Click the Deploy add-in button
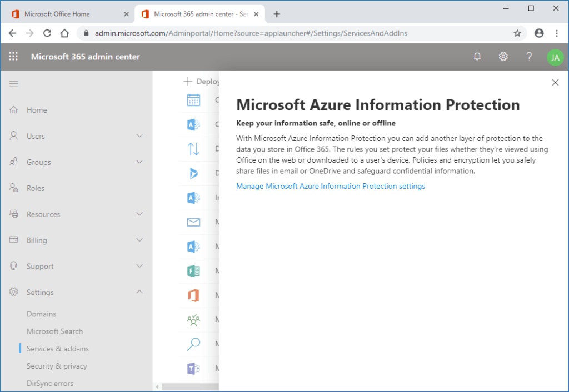This screenshot has width=569, height=392. coord(201,81)
